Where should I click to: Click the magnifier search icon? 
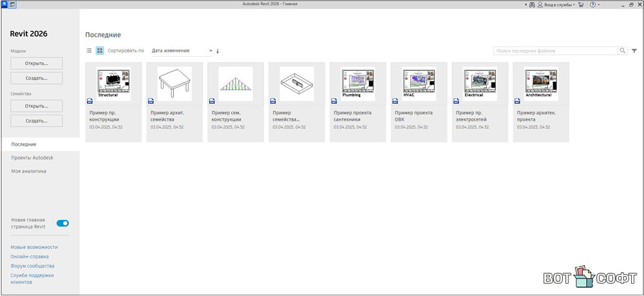[x=623, y=50]
